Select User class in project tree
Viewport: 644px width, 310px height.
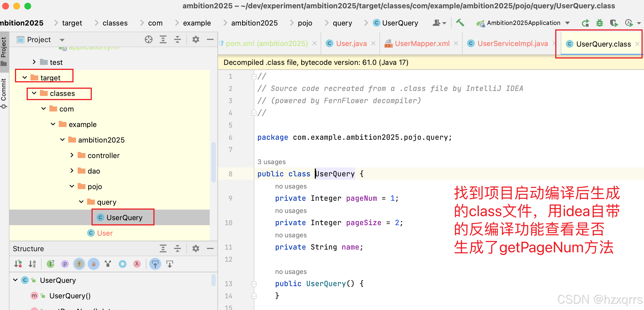coord(105,233)
